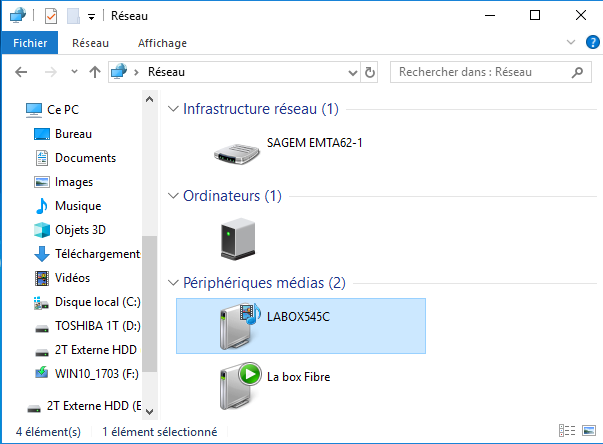Screen dimensions: 603x444
Task: Click the Properties icon in quick access toolbar
Action: (51, 15)
